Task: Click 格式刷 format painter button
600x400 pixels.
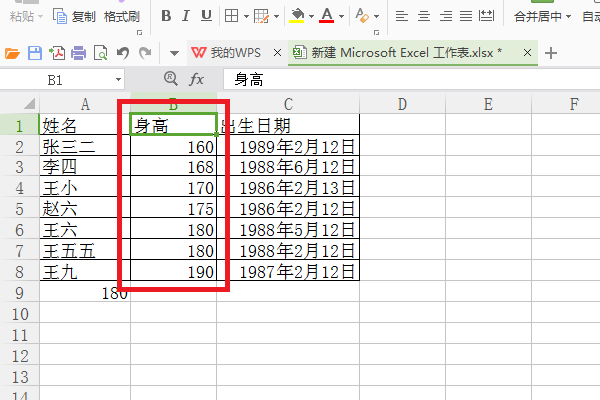Action: tap(122, 16)
